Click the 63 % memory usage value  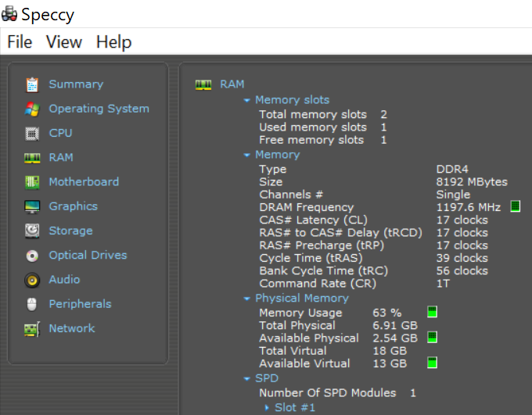coord(386,313)
